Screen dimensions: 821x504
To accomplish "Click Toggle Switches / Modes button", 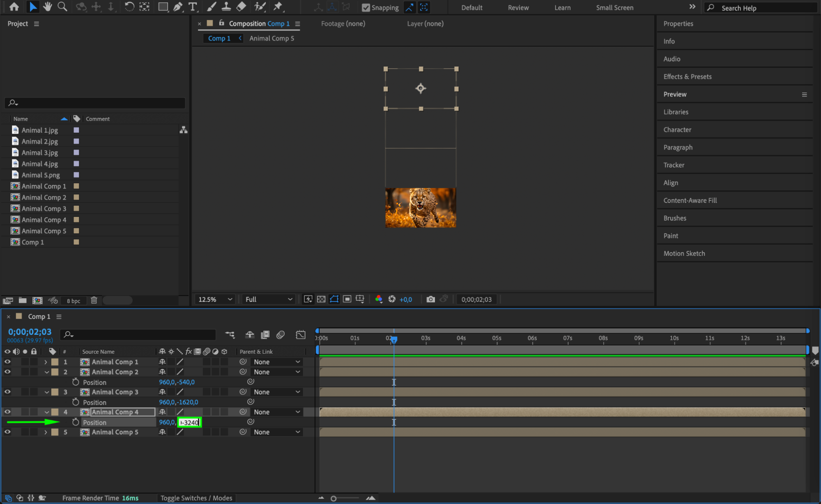I will [x=196, y=498].
